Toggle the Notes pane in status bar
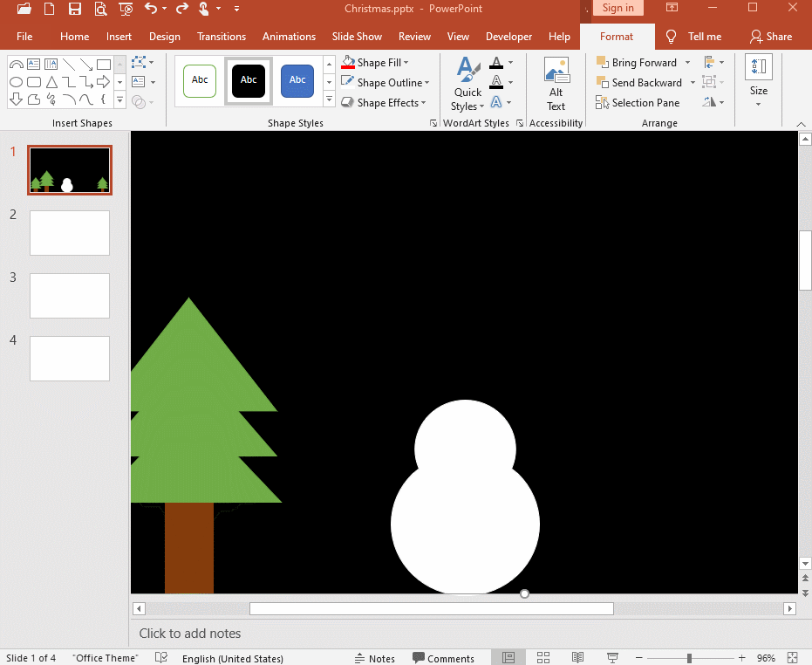Screen dimensions: 812x665 (375, 658)
